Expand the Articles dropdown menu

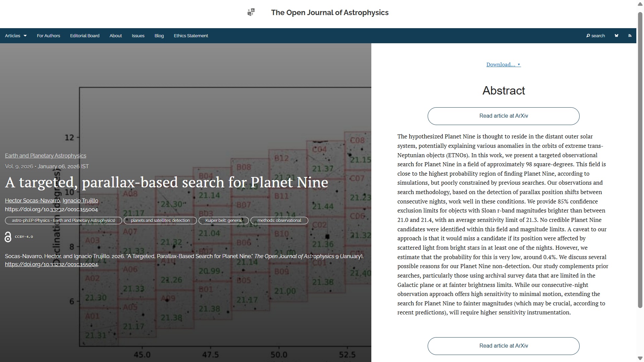16,36
